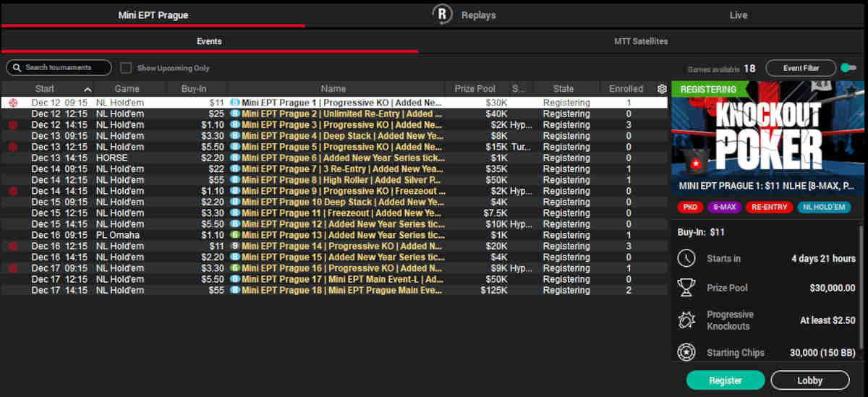868x397 pixels.
Task: Click the Start column sort arrow
Action: pos(88,89)
